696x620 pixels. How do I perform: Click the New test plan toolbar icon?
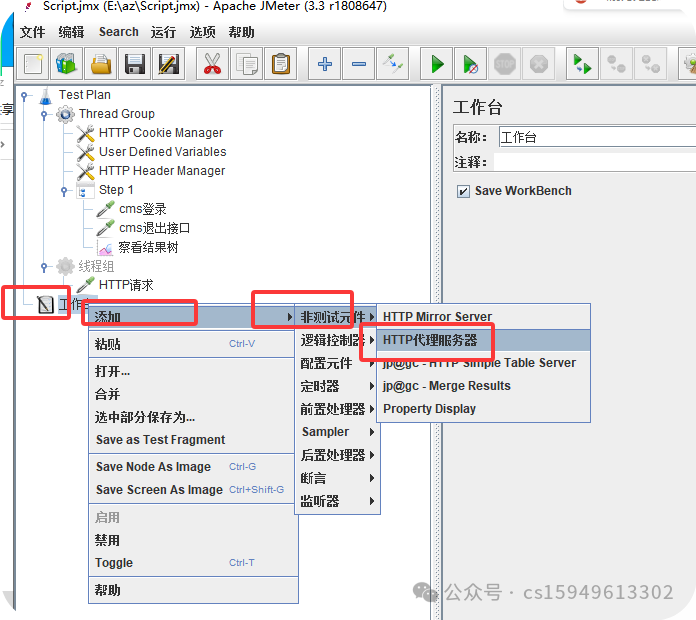[x=33, y=64]
